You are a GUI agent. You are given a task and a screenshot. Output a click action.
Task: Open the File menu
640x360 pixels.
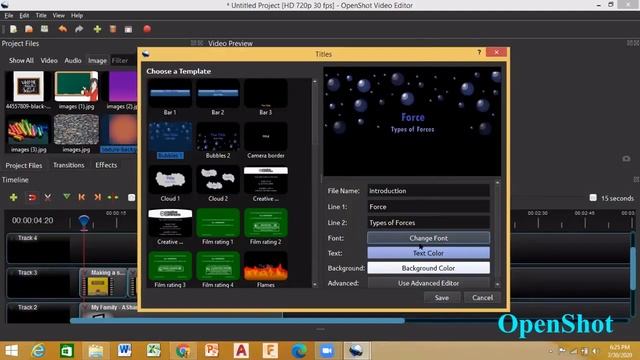click(9, 16)
